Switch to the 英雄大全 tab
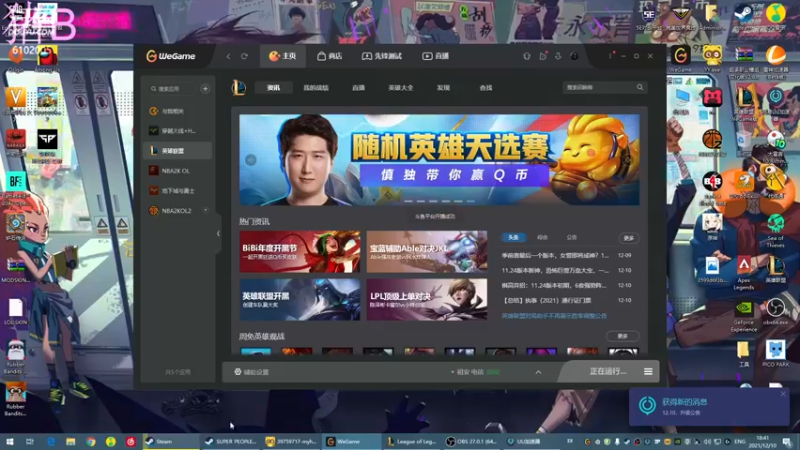Screen dimensions: 800x450 (401, 88)
